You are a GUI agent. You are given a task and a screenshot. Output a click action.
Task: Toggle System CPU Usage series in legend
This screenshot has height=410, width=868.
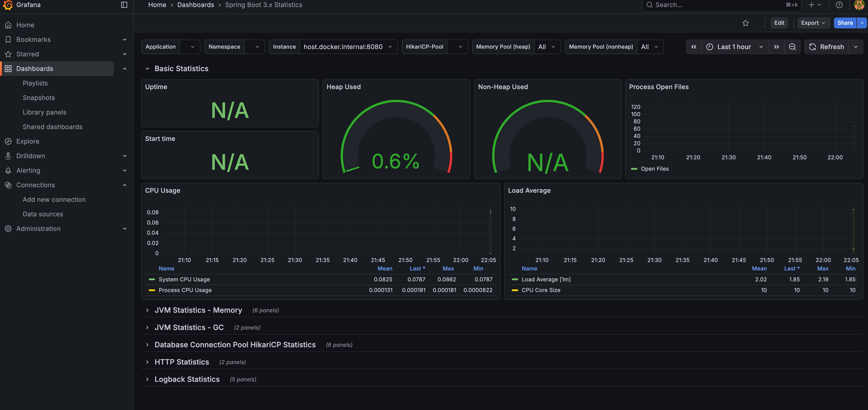click(x=184, y=279)
